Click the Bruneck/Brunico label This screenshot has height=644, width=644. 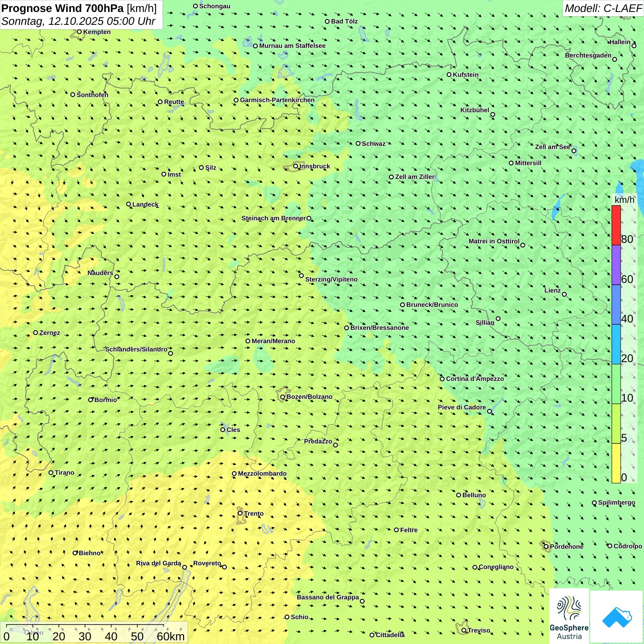pyautogui.click(x=432, y=305)
